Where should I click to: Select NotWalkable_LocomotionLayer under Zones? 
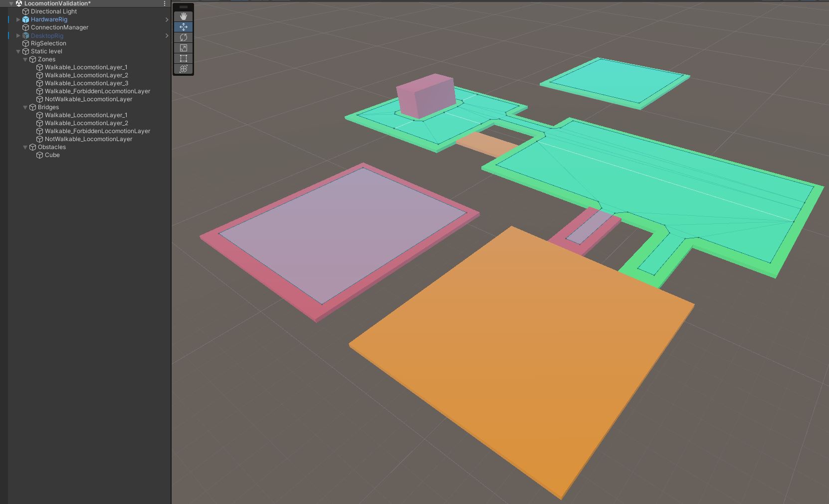[88, 99]
